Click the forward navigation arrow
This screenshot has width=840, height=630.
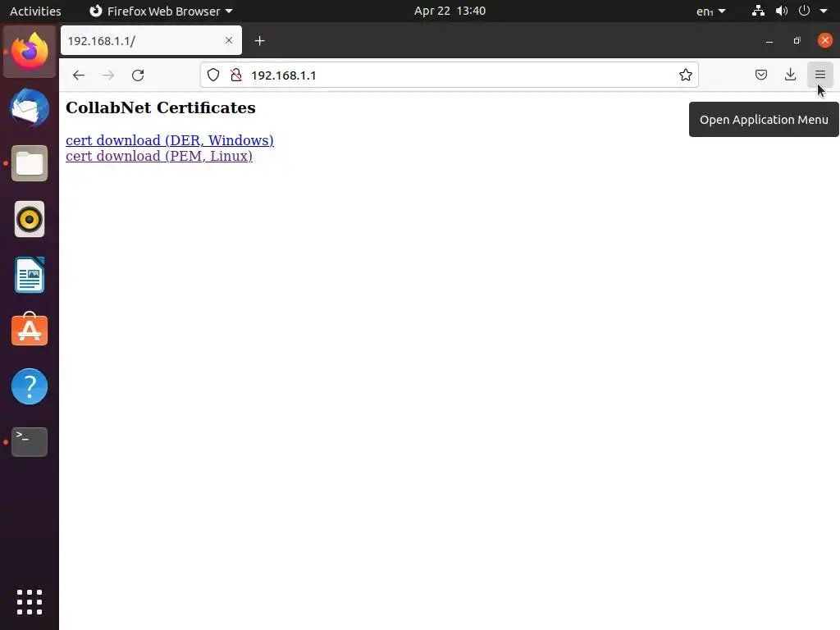coord(108,75)
